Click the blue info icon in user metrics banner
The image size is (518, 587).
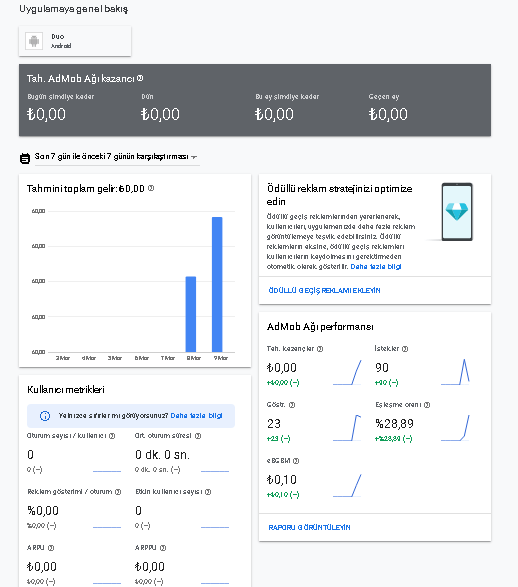click(x=45, y=416)
